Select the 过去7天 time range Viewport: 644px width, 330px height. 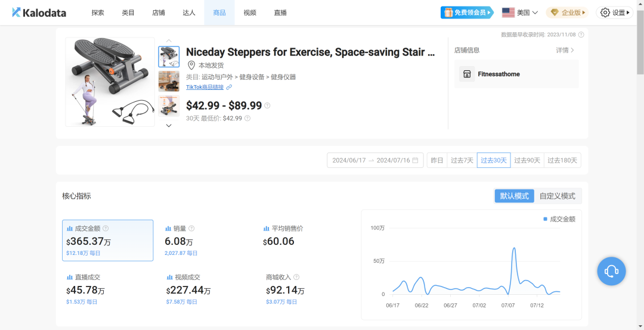point(462,160)
